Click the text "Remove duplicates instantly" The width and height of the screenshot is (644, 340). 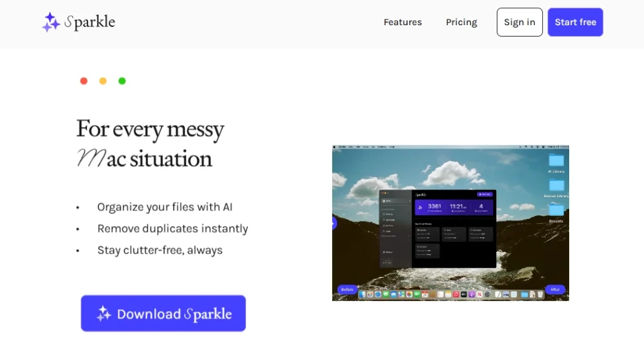pyautogui.click(x=172, y=229)
